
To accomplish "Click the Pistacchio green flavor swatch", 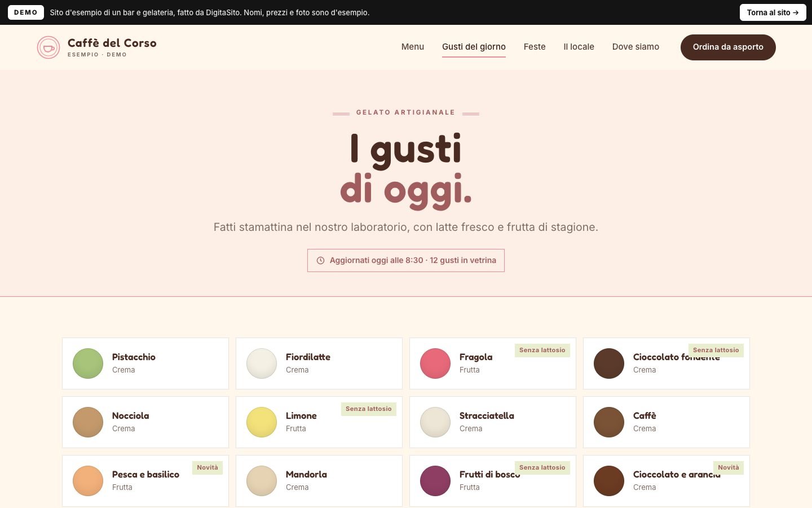I will click(x=88, y=364).
